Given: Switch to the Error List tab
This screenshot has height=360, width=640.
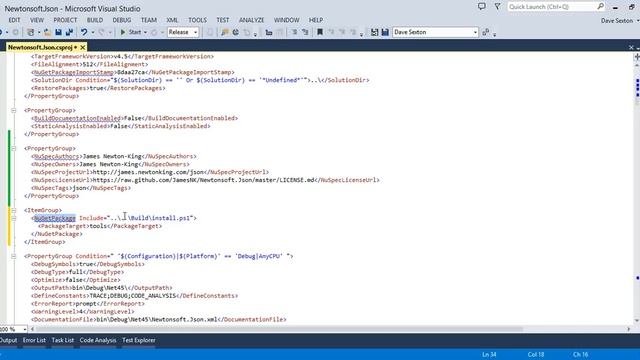Looking at the screenshot, I should [x=34, y=340].
